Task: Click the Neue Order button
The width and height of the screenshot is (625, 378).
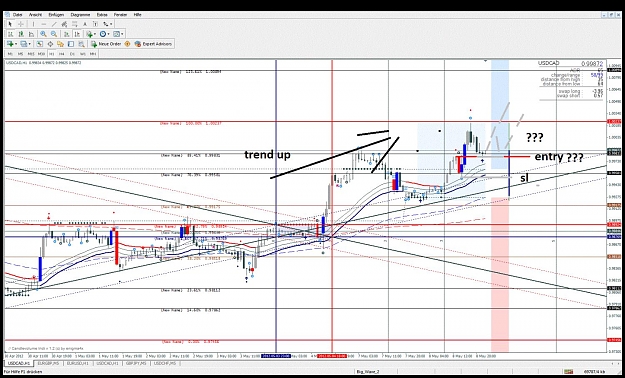Action: 106,44
